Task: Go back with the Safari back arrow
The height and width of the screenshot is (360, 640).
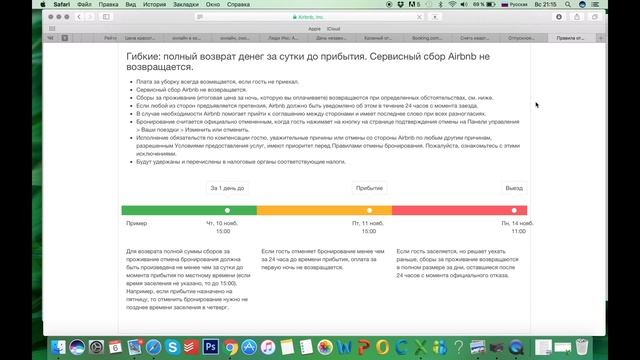Action: [x=79, y=17]
